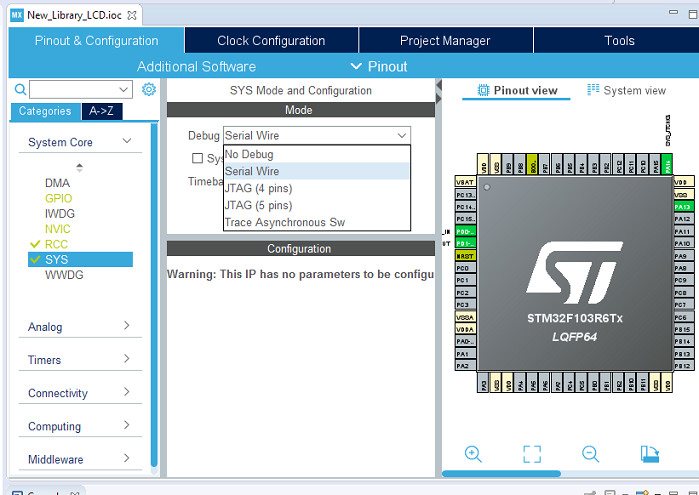Minimize the editor area
The height and width of the screenshot is (495, 699).
(x=674, y=12)
